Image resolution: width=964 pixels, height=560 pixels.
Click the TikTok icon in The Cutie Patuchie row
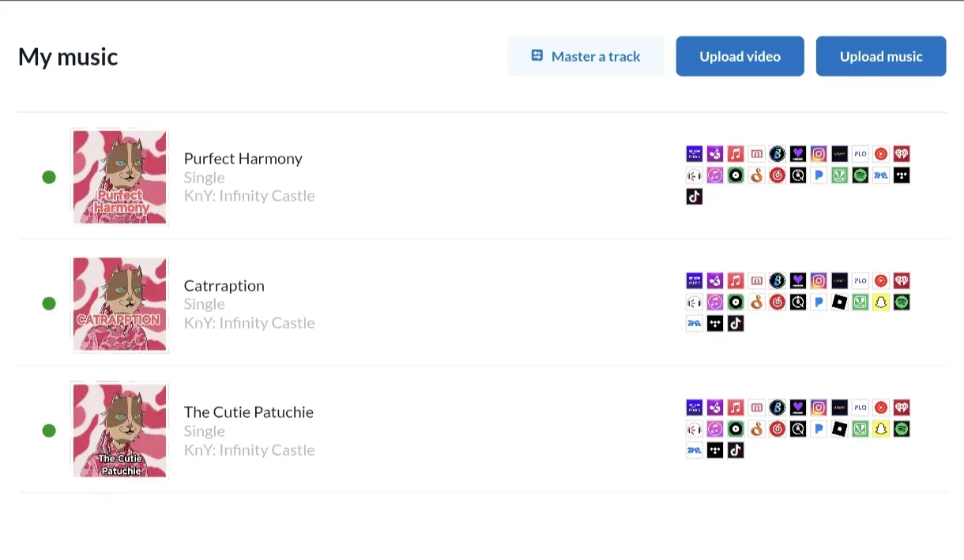(x=736, y=450)
